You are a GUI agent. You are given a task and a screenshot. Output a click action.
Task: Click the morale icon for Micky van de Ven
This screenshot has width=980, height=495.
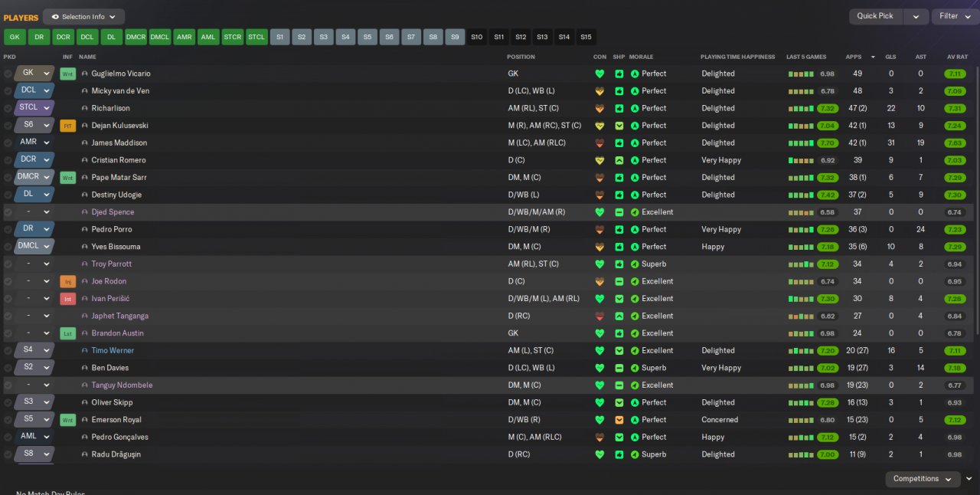tap(635, 91)
